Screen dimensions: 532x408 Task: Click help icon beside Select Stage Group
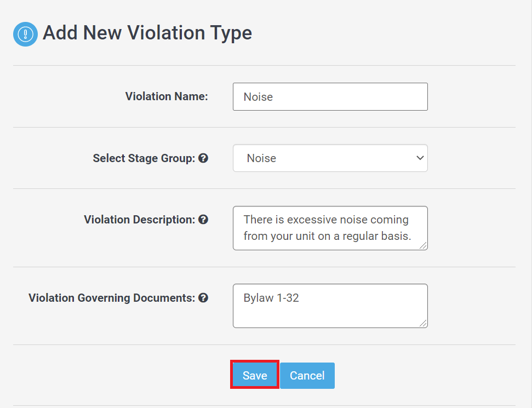pyautogui.click(x=203, y=158)
